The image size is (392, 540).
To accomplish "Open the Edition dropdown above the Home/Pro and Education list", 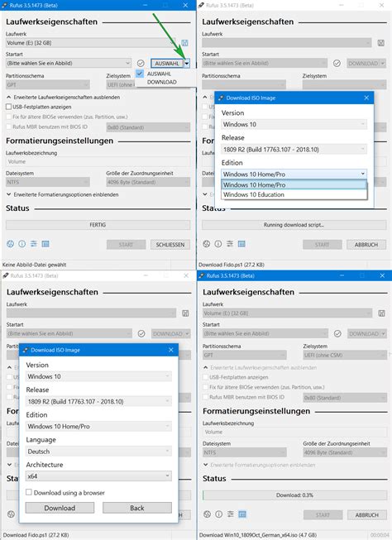I will (294, 174).
